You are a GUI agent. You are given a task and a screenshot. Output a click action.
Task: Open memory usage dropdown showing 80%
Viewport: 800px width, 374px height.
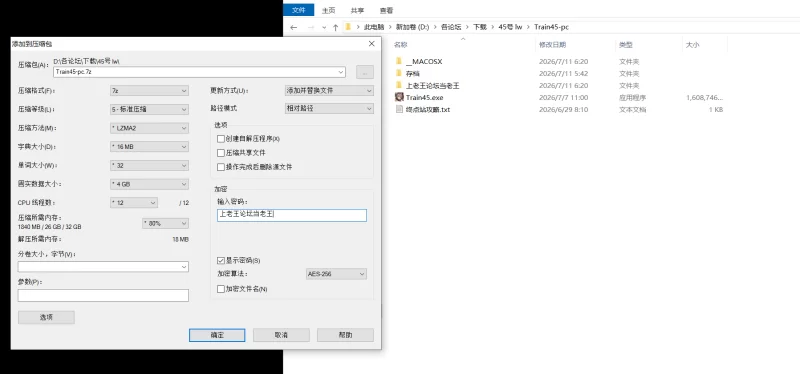point(165,223)
